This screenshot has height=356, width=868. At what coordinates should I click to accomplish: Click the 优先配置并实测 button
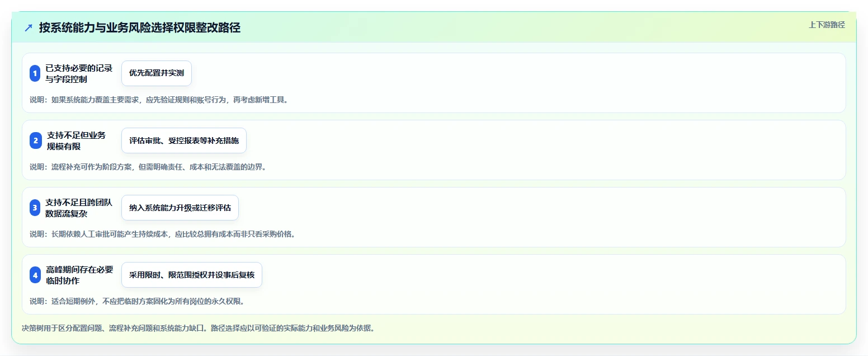click(157, 73)
